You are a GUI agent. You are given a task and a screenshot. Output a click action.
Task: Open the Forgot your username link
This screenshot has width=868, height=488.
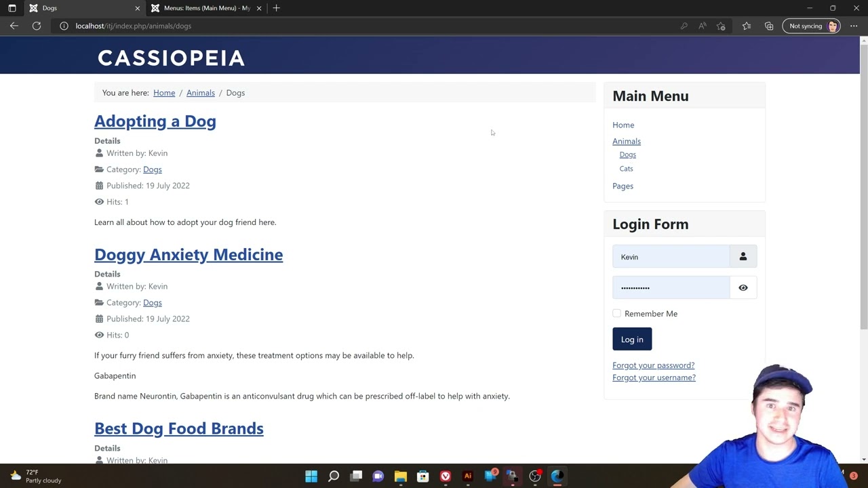coord(654,378)
